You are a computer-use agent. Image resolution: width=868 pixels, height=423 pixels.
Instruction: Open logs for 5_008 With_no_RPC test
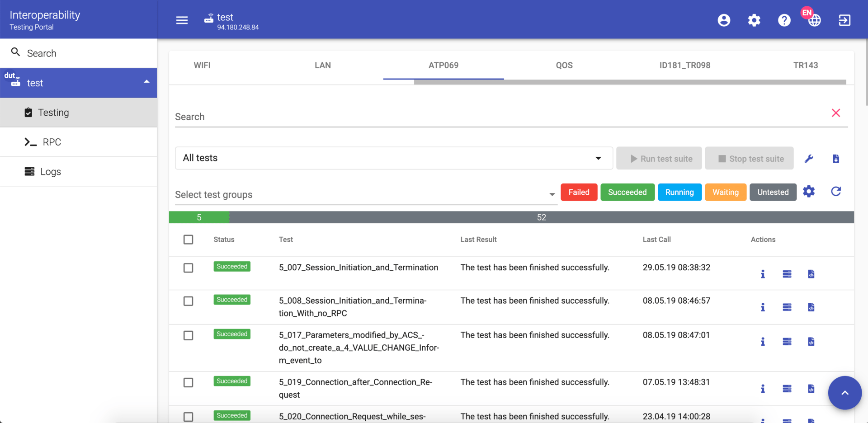point(787,307)
